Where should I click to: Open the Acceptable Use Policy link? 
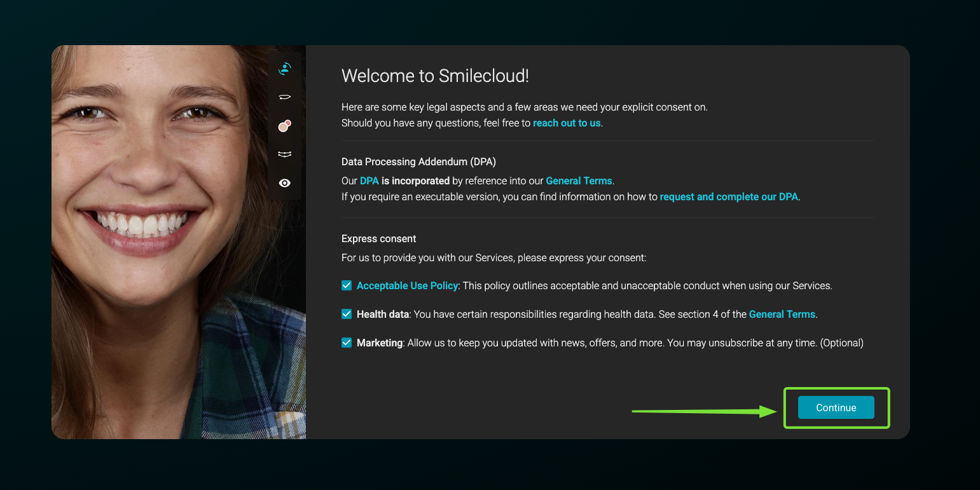click(x=407, y=286)
